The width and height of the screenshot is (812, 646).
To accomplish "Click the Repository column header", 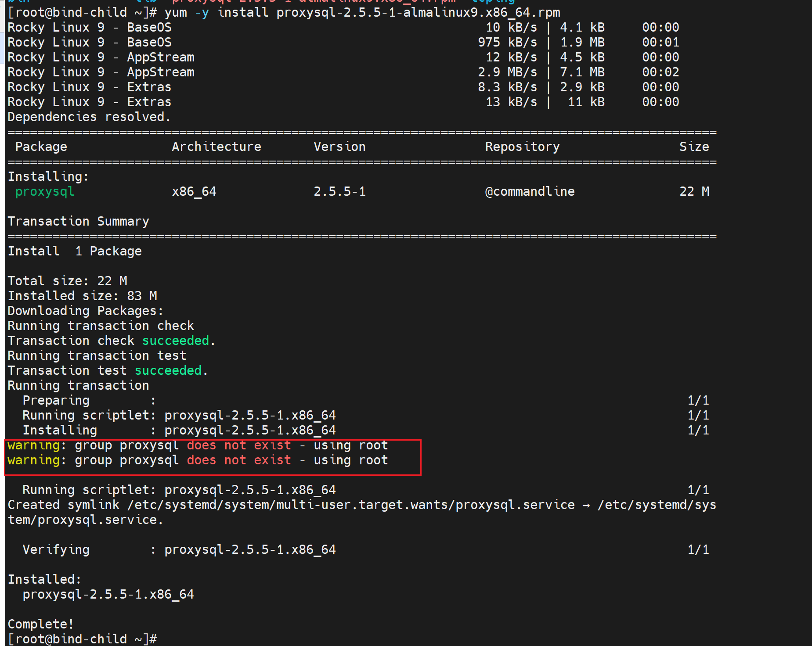I will click(522, 147).
